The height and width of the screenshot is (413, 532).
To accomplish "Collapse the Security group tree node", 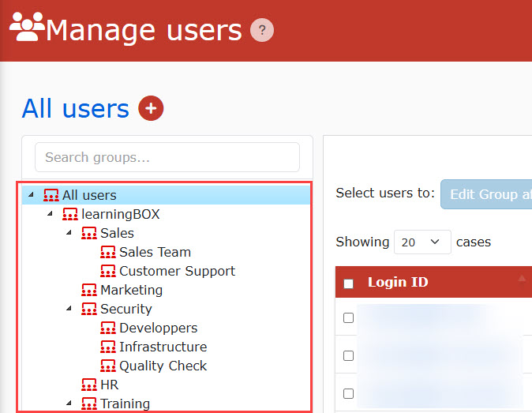I will tap(69, 310).
